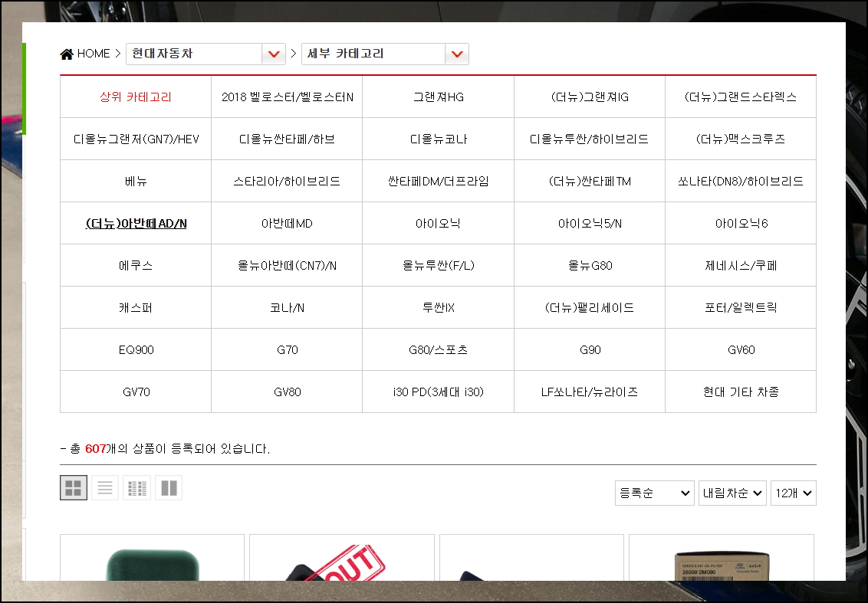This screenshot has height=603, width=868.
Task: Select G70 category
Action: (288, 349)
